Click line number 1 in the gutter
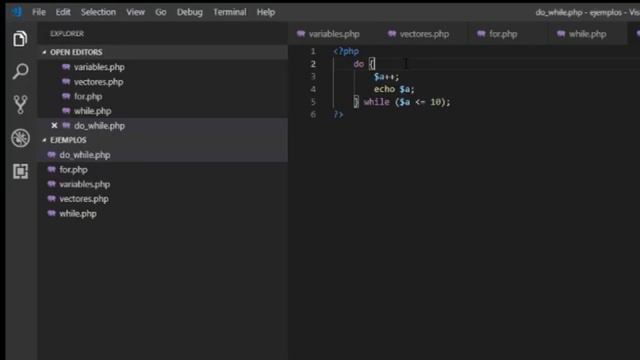 313,51
